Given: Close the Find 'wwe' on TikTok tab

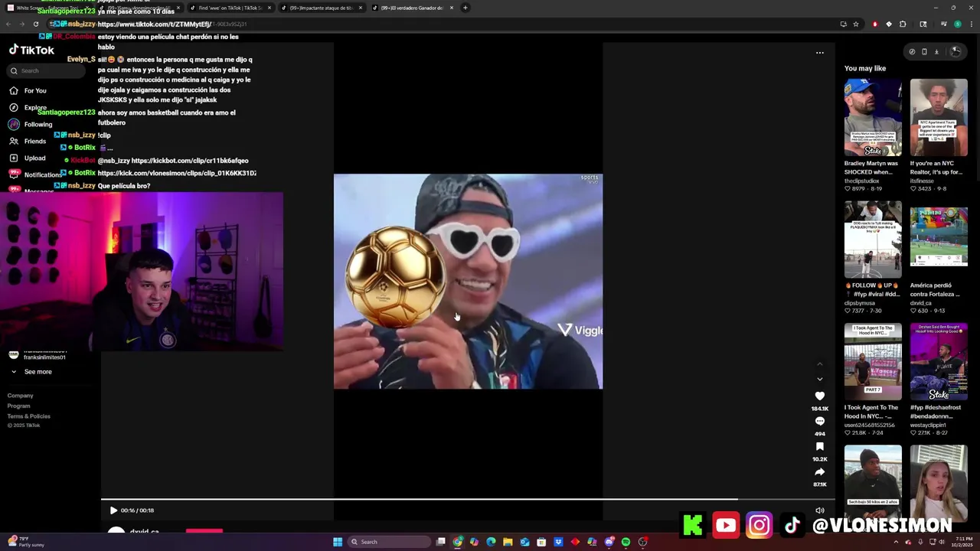Looking at the screenshot, I should pos(269,8).
